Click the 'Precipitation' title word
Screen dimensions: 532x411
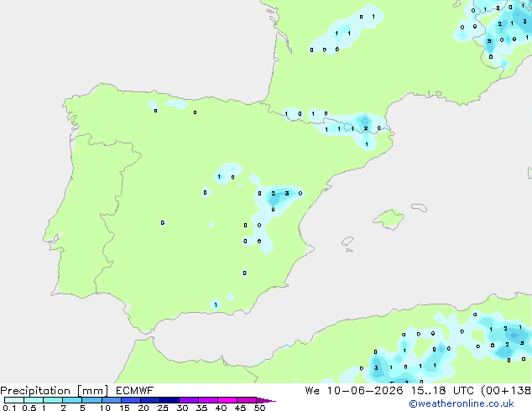point(35,391)
